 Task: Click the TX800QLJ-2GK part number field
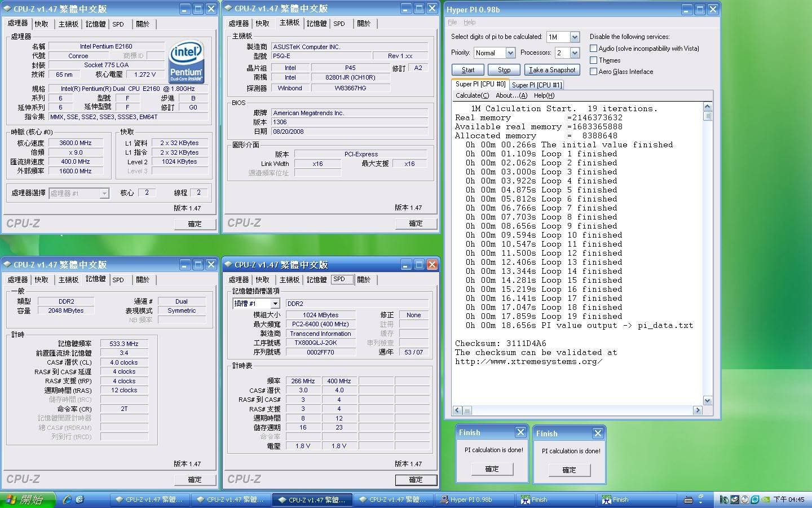pyautogui.click(x=321, y=343)
